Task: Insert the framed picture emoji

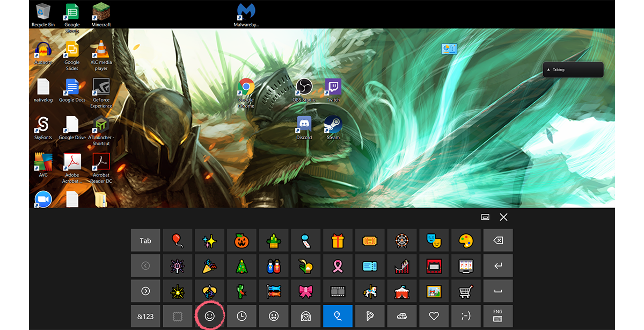Action: coord(434,291)
